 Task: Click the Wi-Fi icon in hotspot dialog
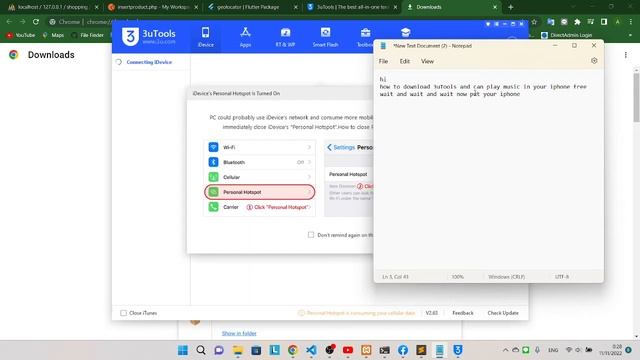point(213,147)
